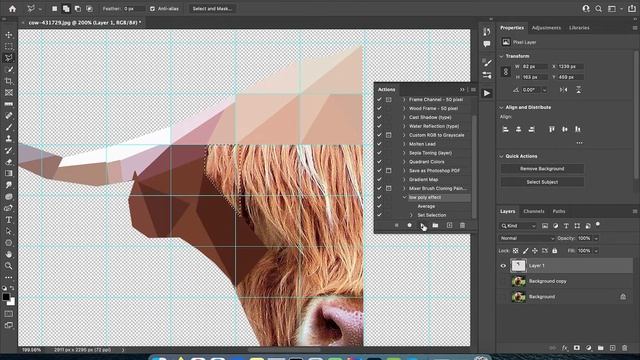The image size is (640, 360).
Task: Select the Frame tool
Action: point(9,93)
